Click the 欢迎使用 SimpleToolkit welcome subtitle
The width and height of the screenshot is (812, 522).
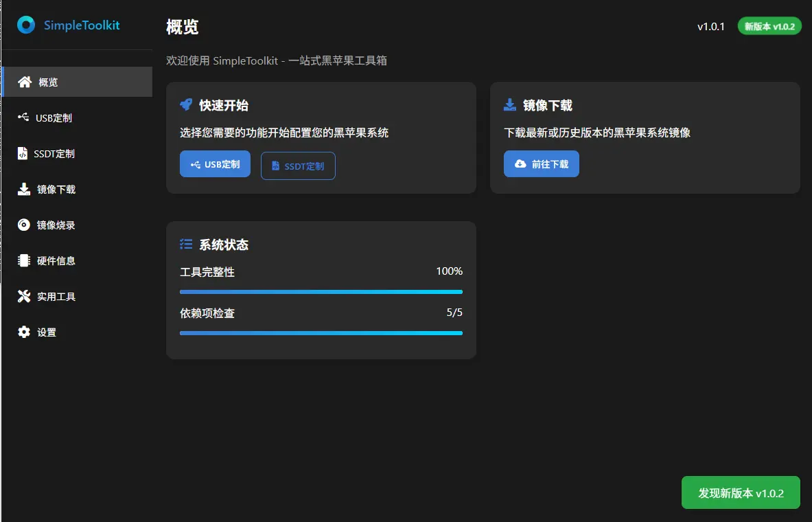tap(277, 60)
